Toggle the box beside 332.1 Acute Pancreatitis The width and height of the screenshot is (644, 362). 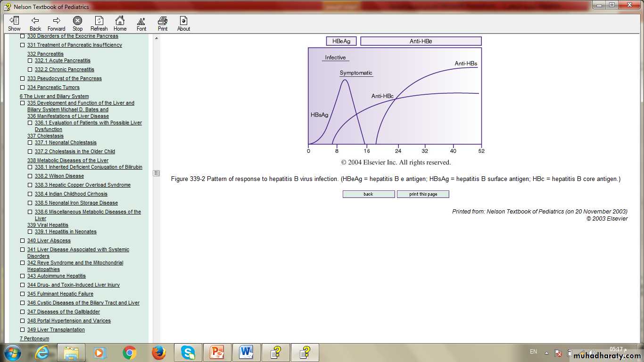pyautogui.click(x=30, y=61)
